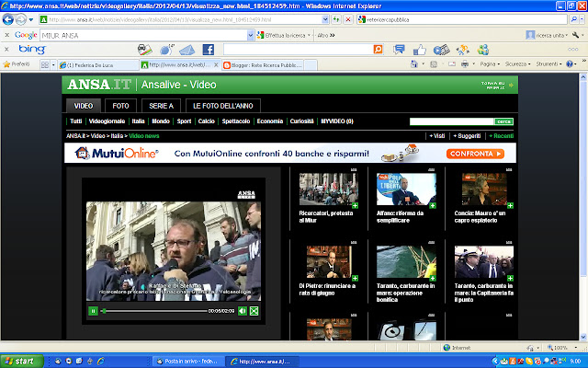Image resolution: width=588 pixels, height=368 pixels.
Task: Click the Print icon in command bar
Action: (465, 63)
